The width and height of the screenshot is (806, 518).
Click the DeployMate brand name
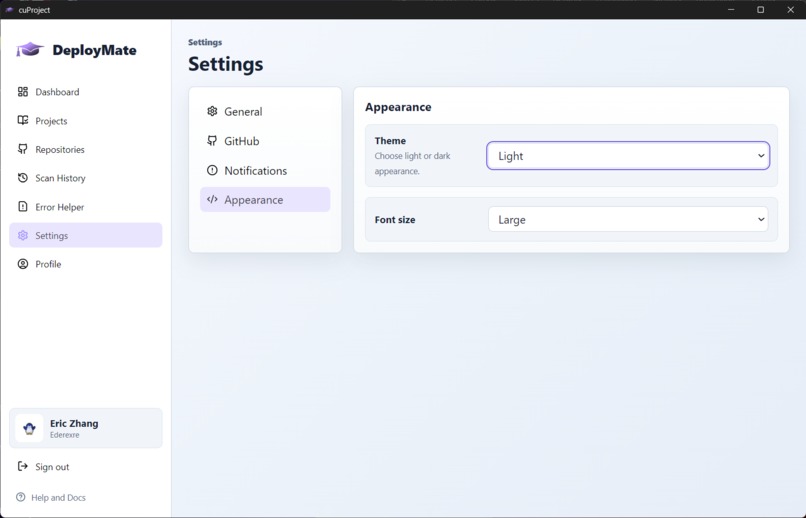[95, 50]
